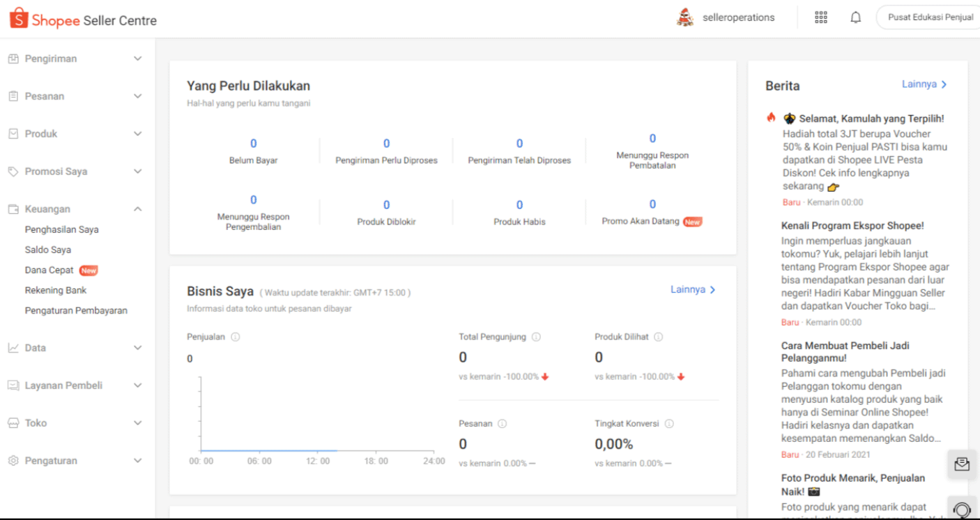Open the notifications bell
The width and height of the screenshot is (980, 520).
point(856,18)
